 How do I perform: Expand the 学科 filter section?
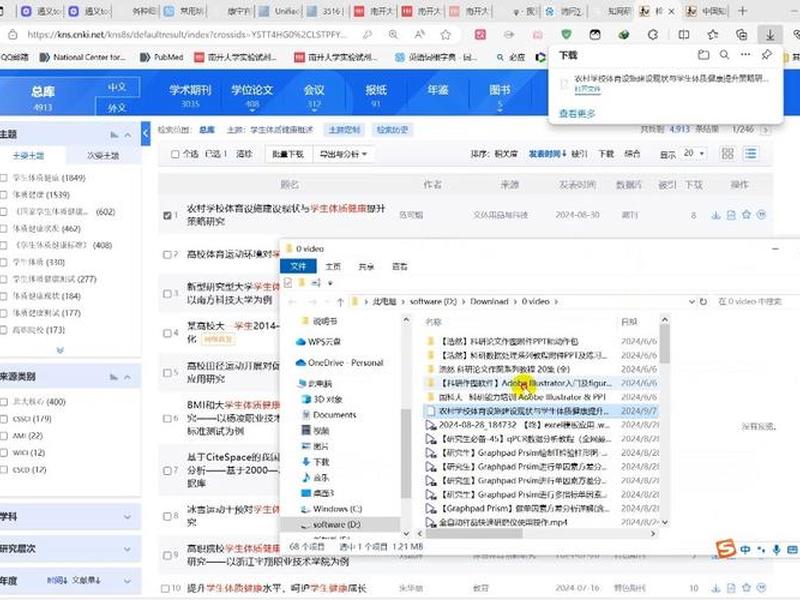click(x=127, y=517)
